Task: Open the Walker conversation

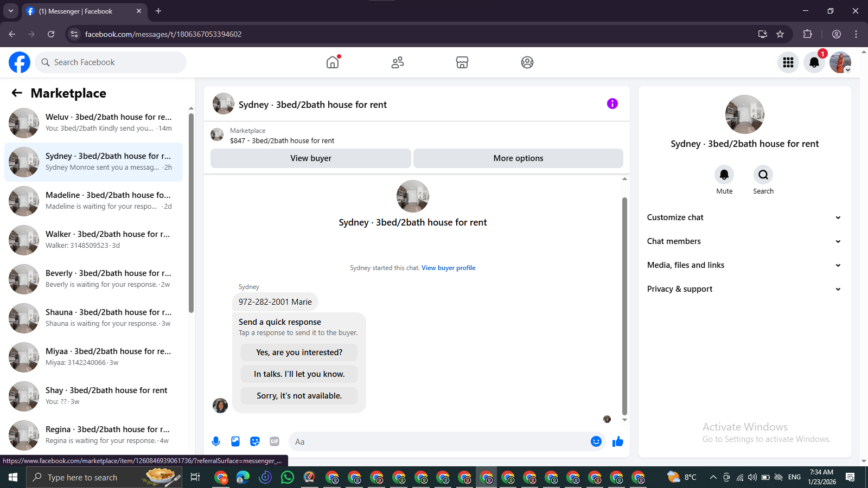Action: 93,240
